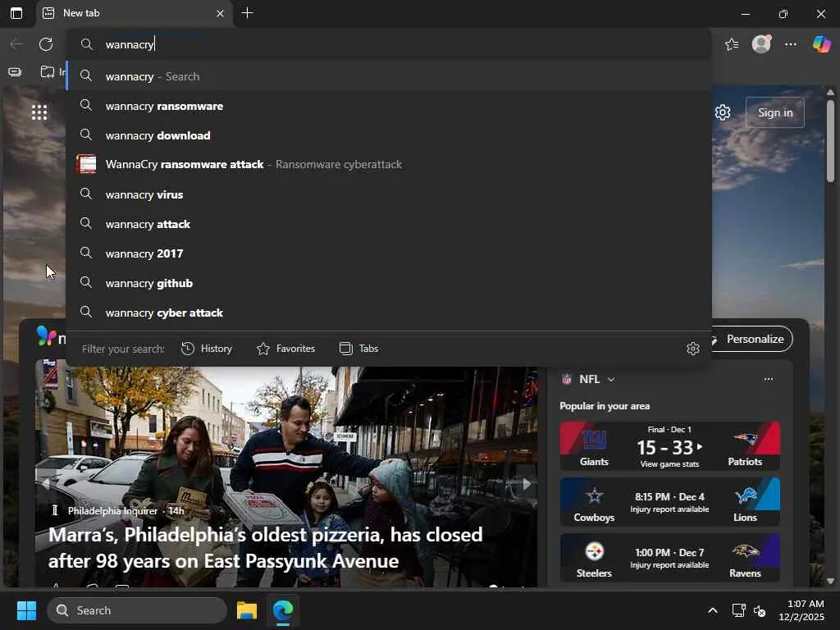The height and width of the screenshot is (630, 840).
Task: Choose 'wannacry ransomware' suggestion
Action: pos(389,106)
